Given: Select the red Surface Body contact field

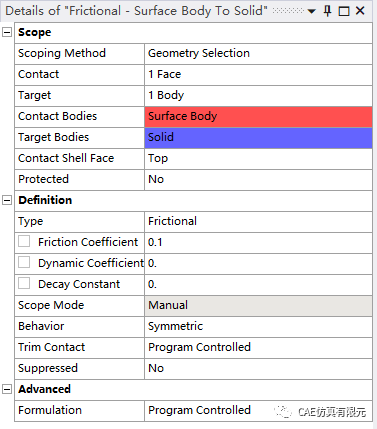Looking at the screenshot, I should 258,117.
